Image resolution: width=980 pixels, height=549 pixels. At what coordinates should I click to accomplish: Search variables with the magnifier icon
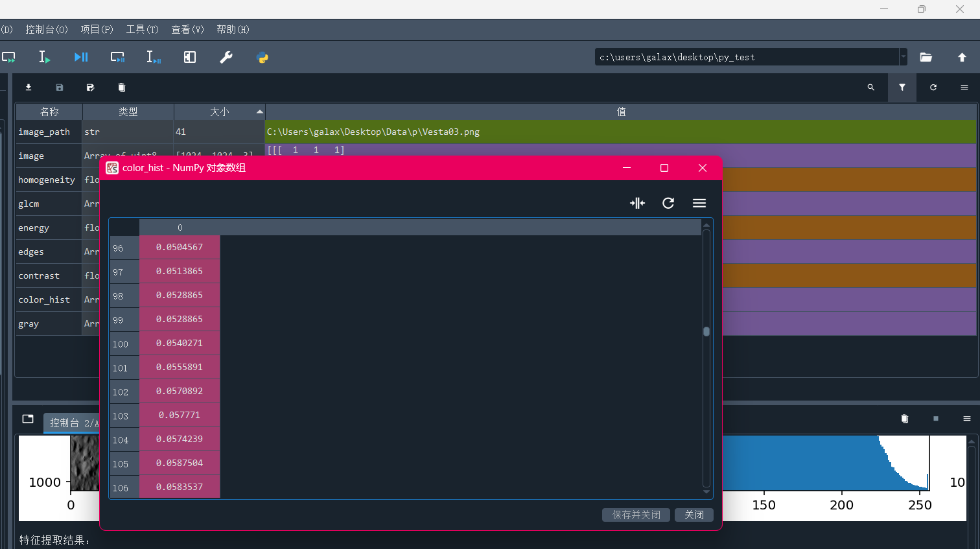tap(871, 88)
